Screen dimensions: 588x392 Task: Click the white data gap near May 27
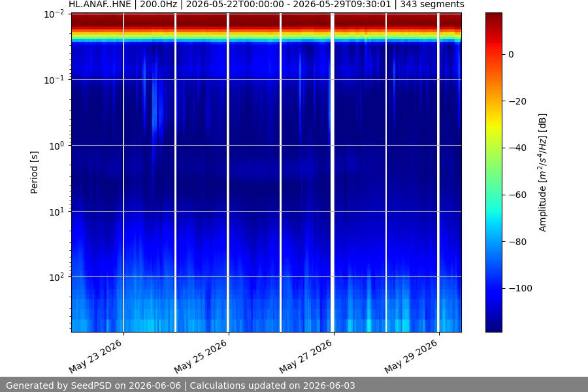pyautogui.click(x=333, y=172)
